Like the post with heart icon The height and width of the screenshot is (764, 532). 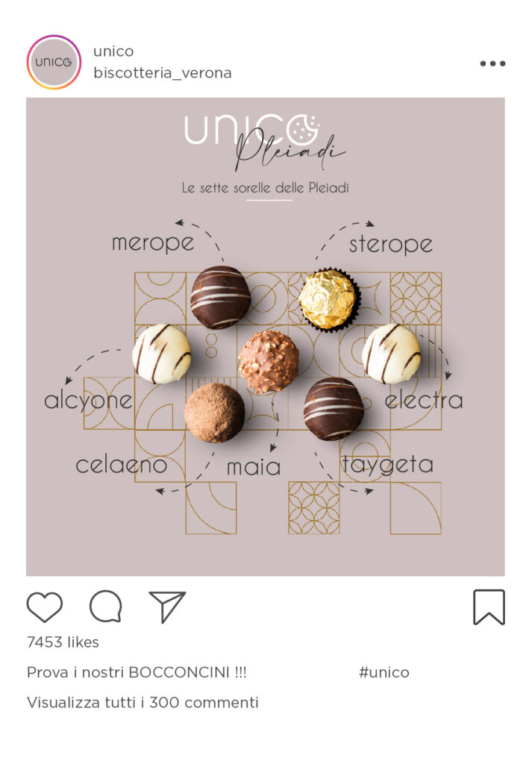pyautogui.click(x=44, y=607)
